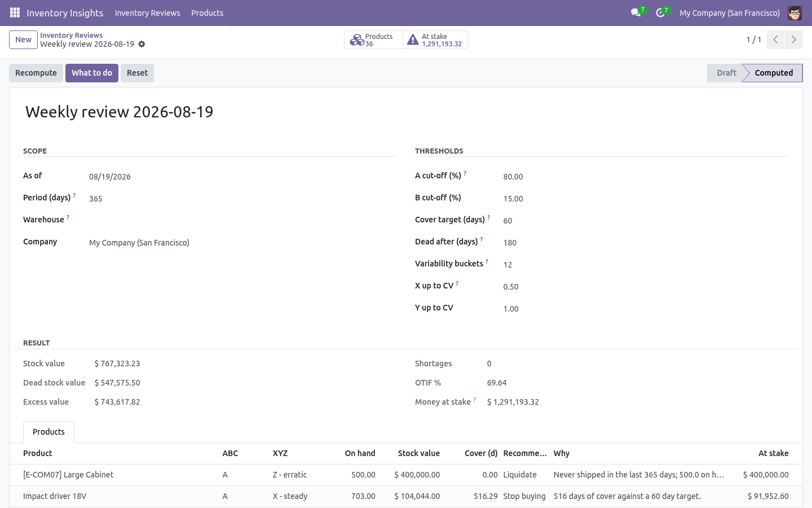This screenshot has width=812, height=508.
Task: Open the activities clock icon
Action: coord(660,12)
